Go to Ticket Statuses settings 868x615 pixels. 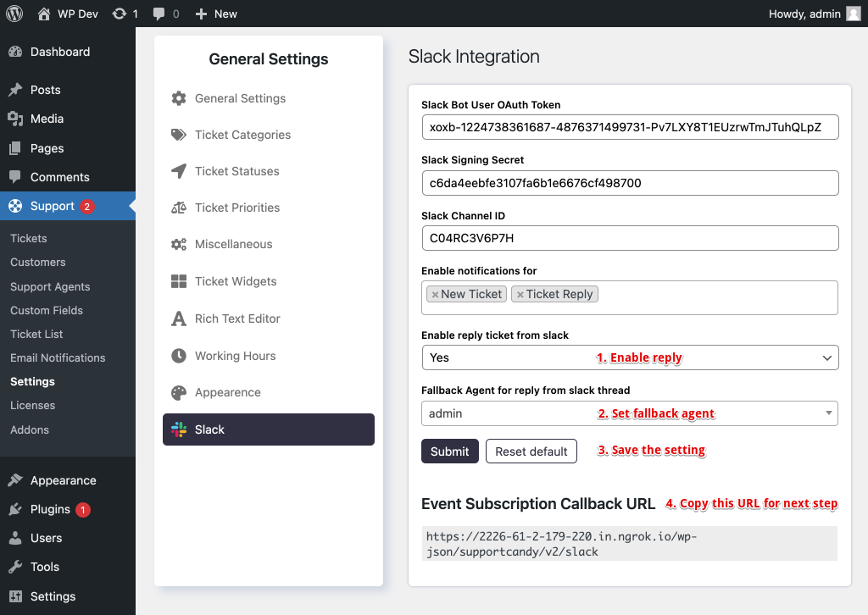point(269,171)
